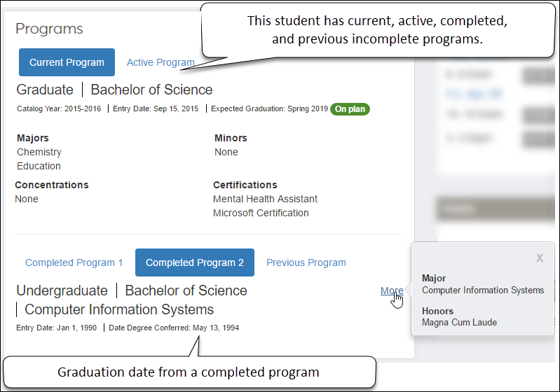
Task: Click the Expected Graduation Spring 2019 text
Action: click(x=269, y=109)
